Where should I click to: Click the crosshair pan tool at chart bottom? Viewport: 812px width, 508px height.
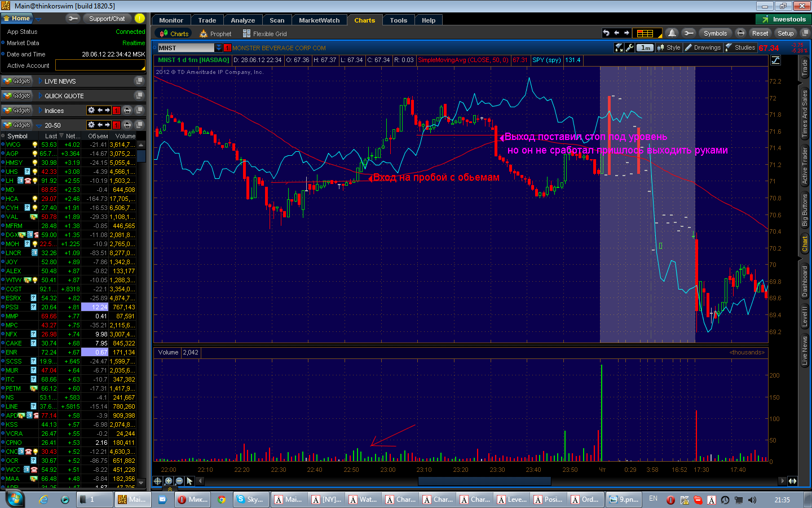(x=158, y=481)
